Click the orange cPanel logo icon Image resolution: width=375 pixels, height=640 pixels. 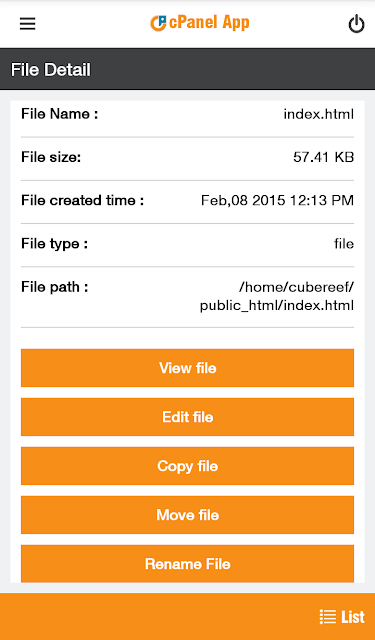(x=158, y=23)
